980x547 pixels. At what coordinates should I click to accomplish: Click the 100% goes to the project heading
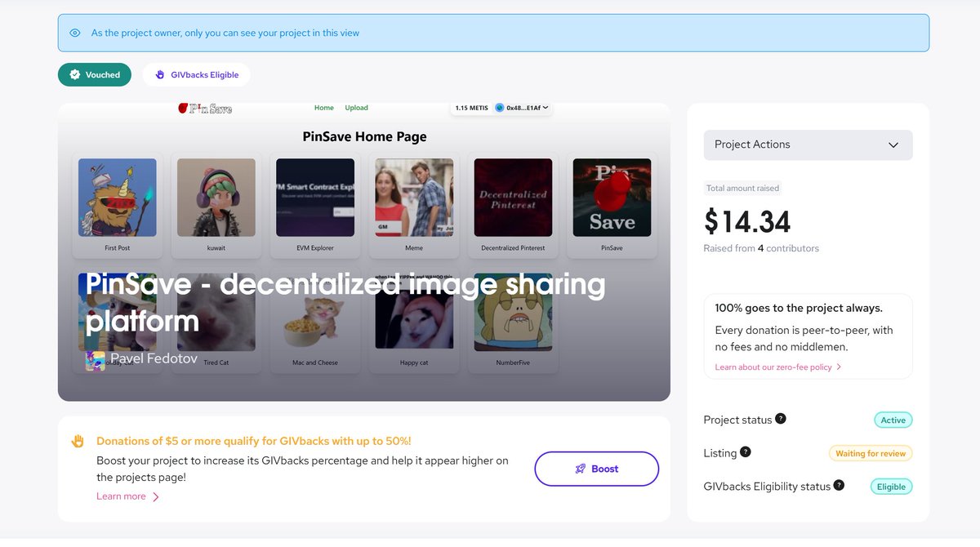point(799,308)
